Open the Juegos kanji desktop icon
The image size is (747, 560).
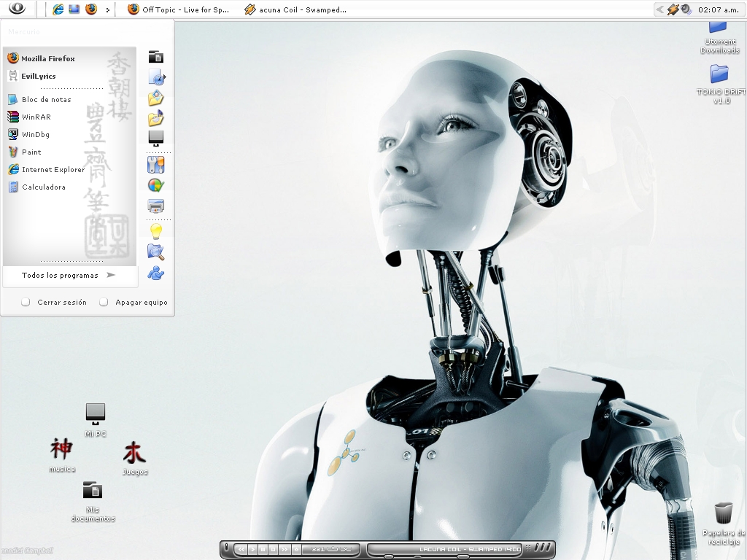135,458
